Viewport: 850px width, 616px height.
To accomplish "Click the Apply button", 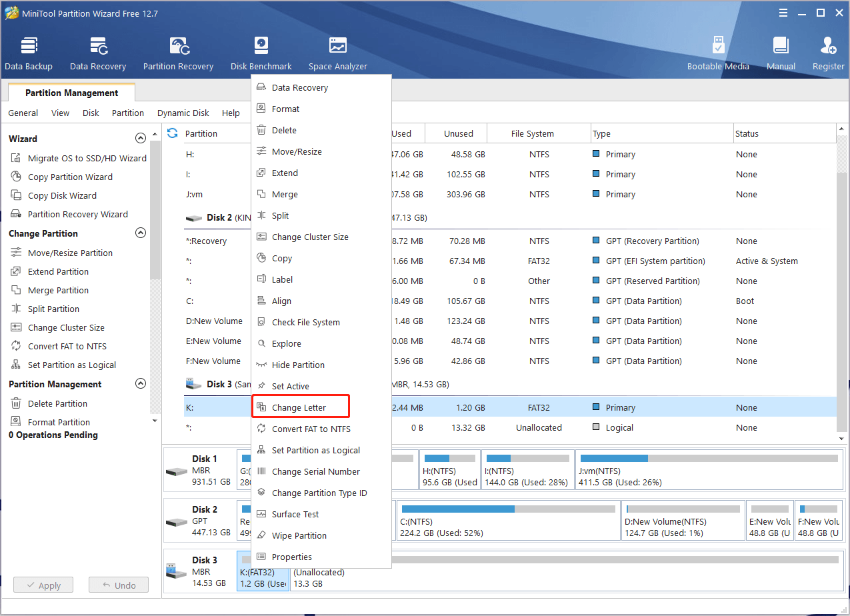I will pyautogui.click(x=43, y=585).
